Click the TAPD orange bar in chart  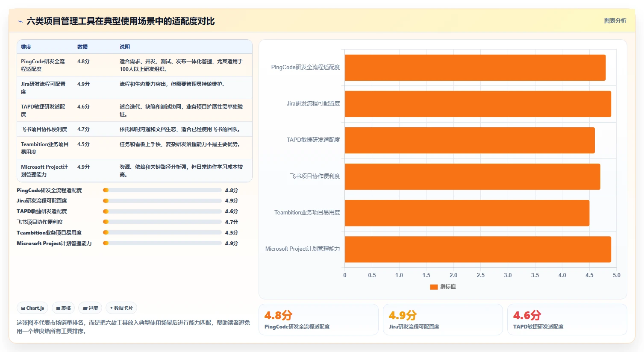click(x=470, y=140)
